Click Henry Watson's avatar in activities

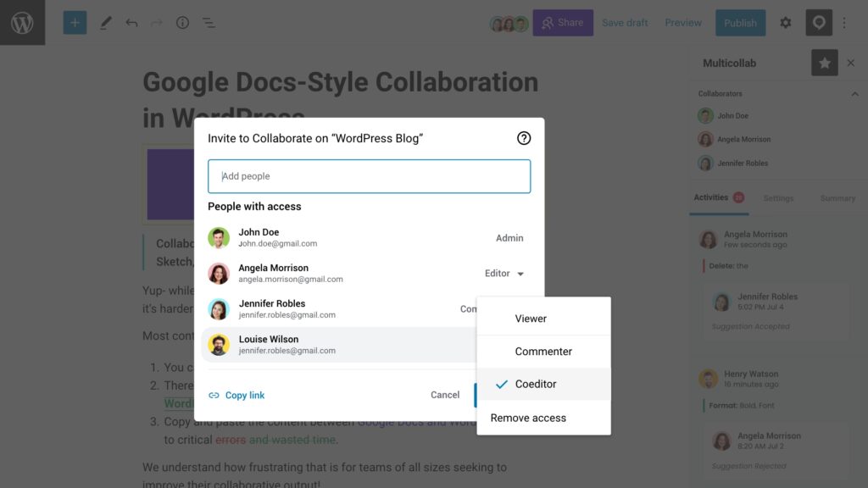click(x=708, y=379)
